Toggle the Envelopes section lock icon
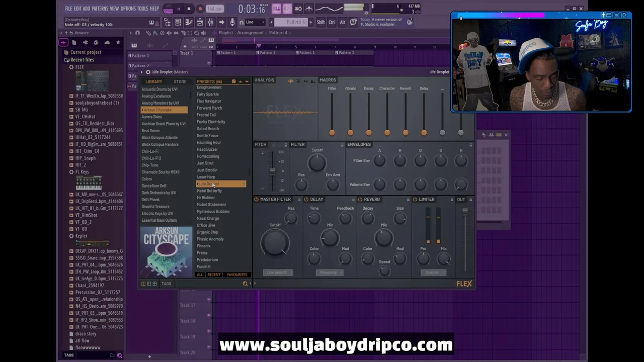Image resolution: width=644 pixels, height=362 pixels. coord(471,145)
